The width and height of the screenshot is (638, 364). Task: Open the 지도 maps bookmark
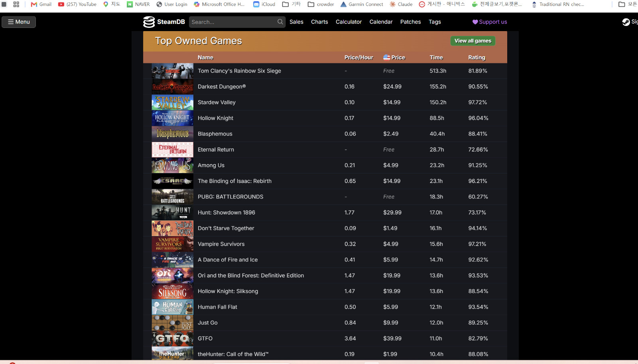pyautogui.click(x=112, y=4)
